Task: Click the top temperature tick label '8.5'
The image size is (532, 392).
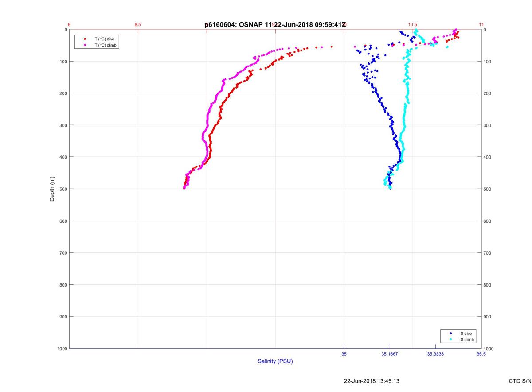Action: (x=138, y=24)
